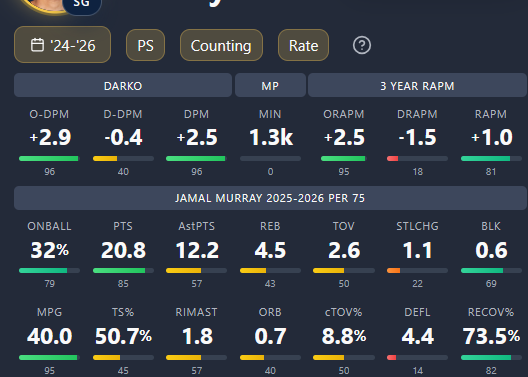Click the RAPM value +1.0

click(491, 137)
